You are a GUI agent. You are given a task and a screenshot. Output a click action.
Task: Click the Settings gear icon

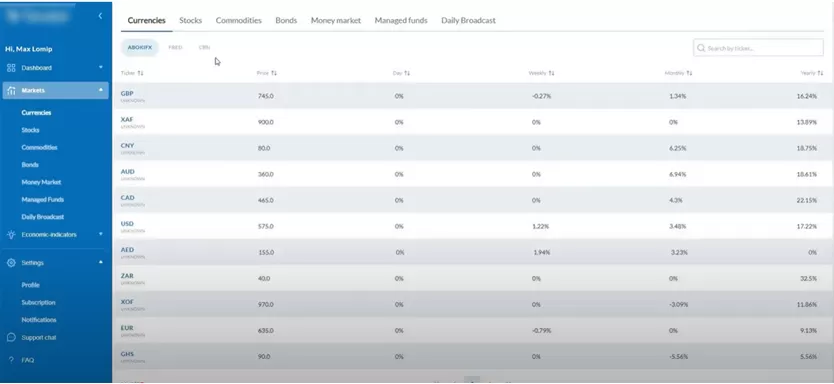[x=11, y=263]
